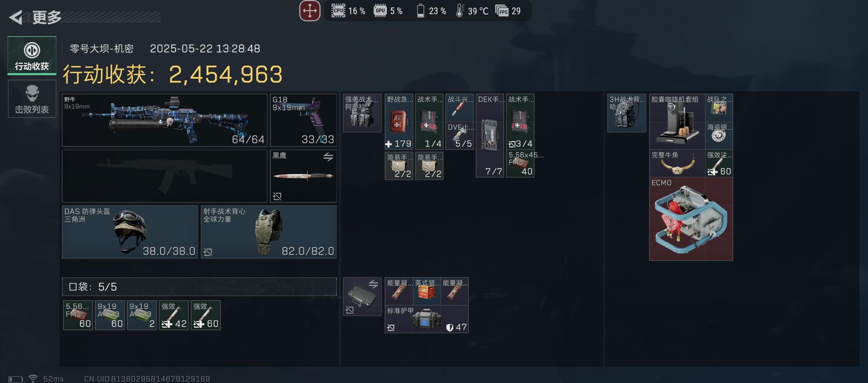Click the 口袋 5/5 header bar
Screen dimensions: 868x383
pyautogui.click(x=199, y=287)
